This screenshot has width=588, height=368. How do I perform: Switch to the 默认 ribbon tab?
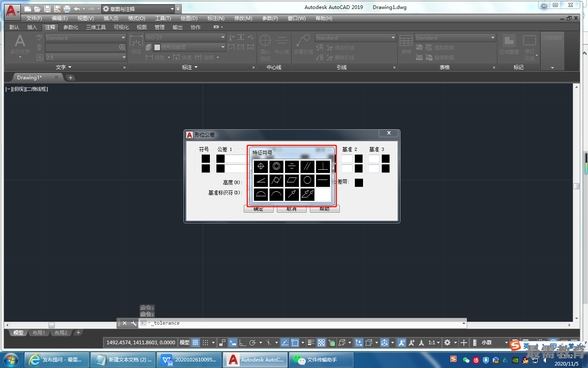pos(14,27)
